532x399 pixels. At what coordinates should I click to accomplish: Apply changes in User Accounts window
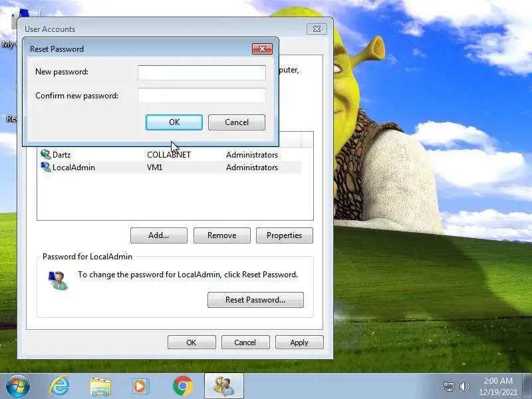pos(299,342)
